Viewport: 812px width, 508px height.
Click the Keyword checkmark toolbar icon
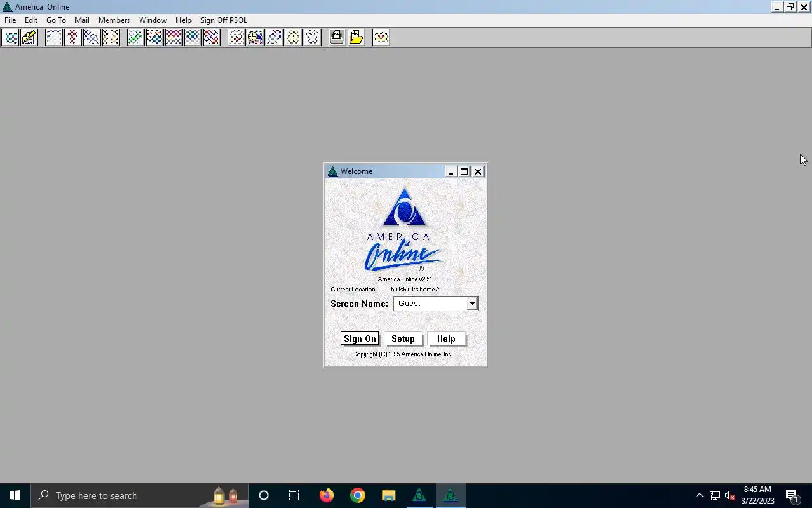coord(237,37)
